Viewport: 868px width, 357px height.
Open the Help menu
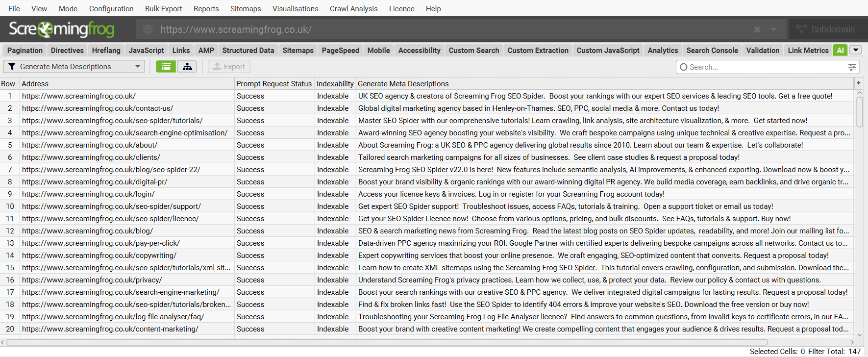[433, 9]
